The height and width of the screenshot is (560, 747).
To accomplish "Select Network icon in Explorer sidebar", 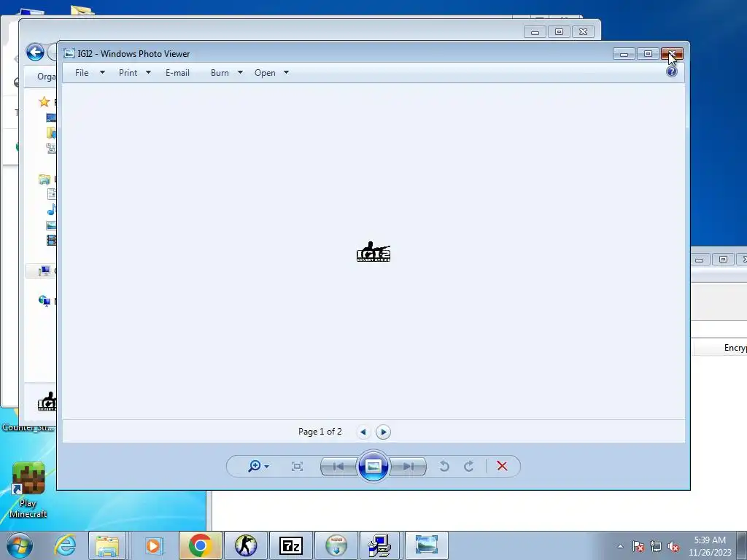I will coord(44,301).
